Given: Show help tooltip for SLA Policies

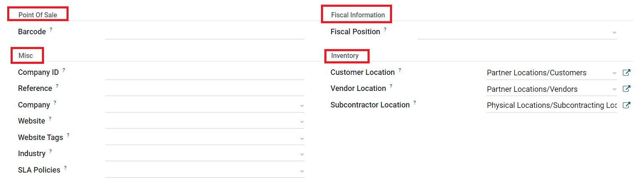Looking at the screenshot, I should click(66, 168).
